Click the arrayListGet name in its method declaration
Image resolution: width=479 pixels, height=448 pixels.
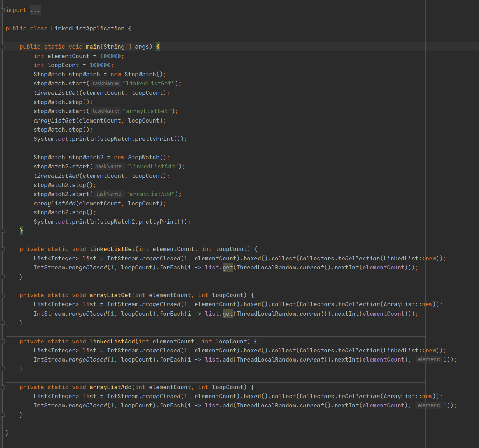pyautogui.click(x=111, y=295)
